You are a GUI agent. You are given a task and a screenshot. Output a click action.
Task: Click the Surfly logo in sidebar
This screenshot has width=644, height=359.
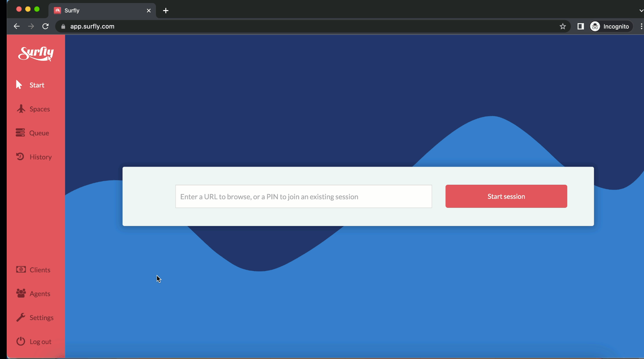tap(36, 53)
